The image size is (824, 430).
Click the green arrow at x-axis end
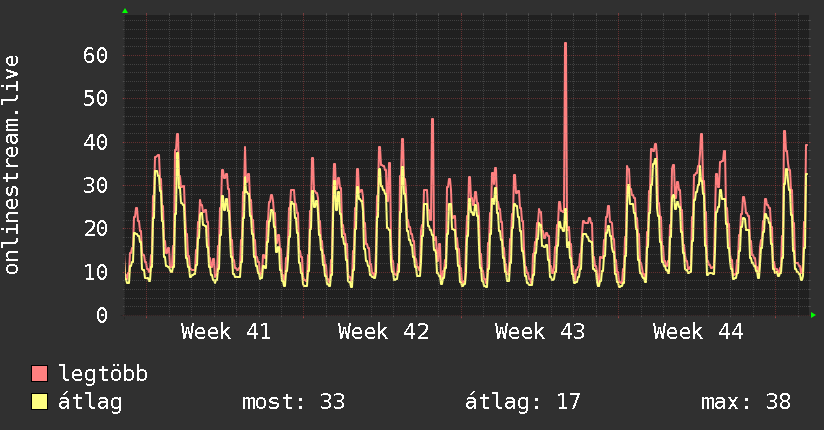pos(813,315)
